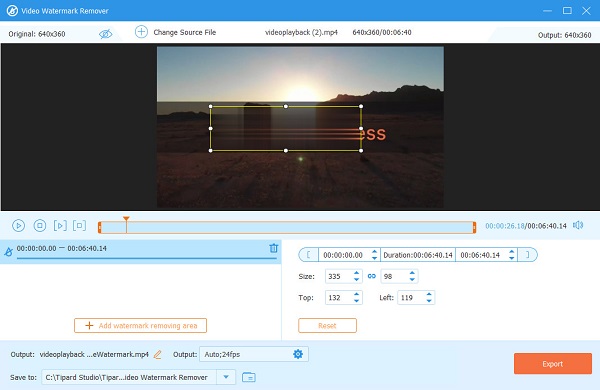This screenshot has width=600, height=390.
Task: Decrease the Top value 132
Action: coord(356,301)
